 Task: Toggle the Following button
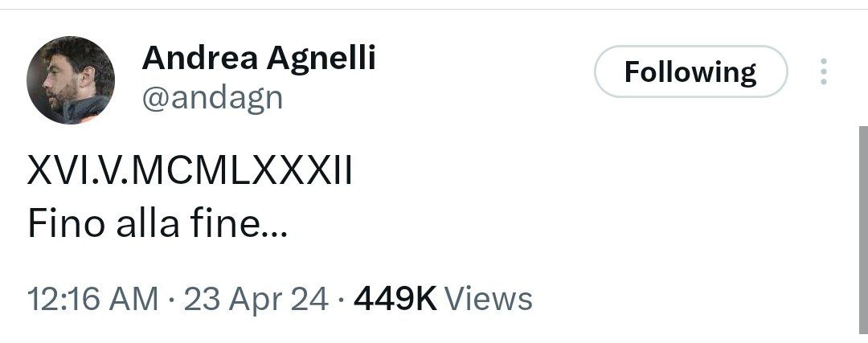pos(690,72)
